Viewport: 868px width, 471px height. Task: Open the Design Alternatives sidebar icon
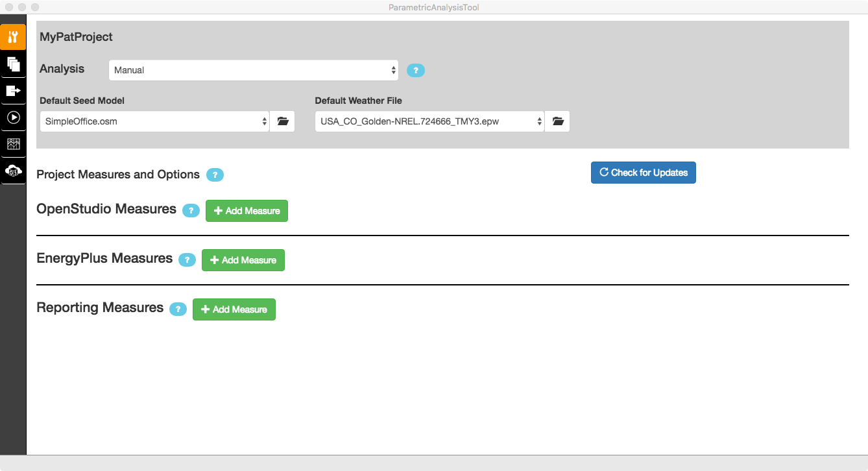tap(13, 64)
